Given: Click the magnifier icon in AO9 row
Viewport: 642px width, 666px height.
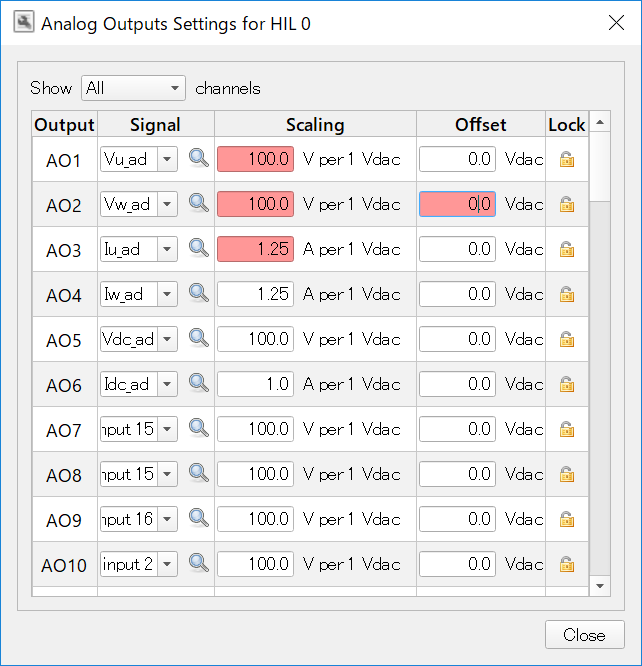Looking at the screenshot, I should (x=199, y=518).
